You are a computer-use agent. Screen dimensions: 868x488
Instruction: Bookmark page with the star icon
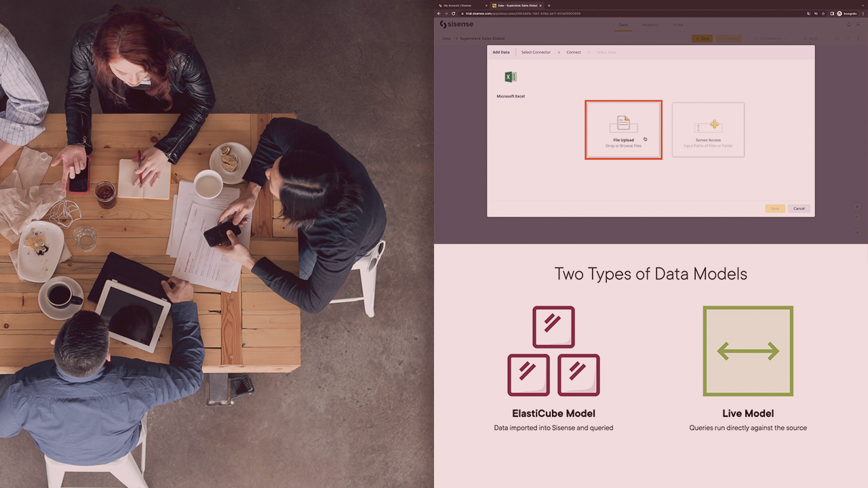[x=823, y=14]
